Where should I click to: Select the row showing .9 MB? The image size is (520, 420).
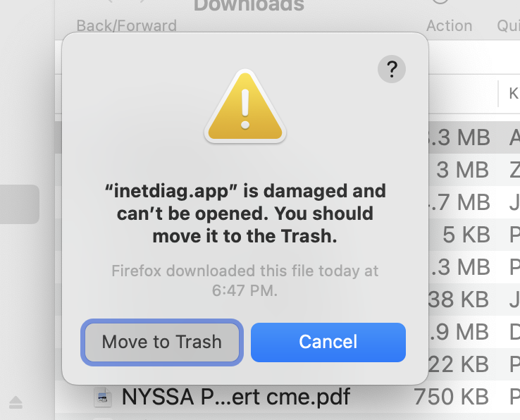[474, 332]
